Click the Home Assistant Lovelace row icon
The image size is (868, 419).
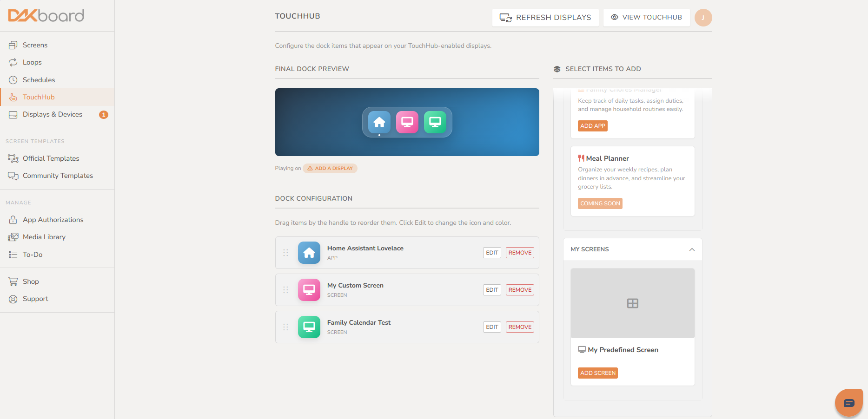pos(309,253)
